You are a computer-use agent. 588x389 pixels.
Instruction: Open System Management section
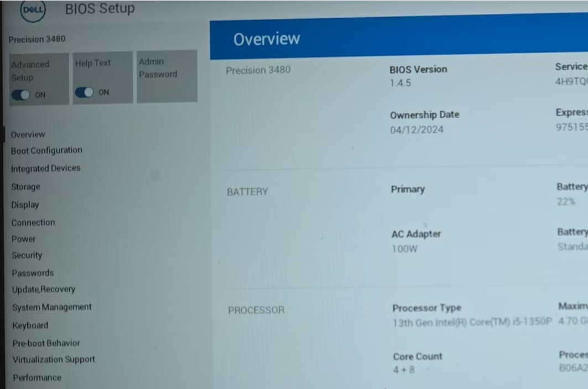click(52, 307)
